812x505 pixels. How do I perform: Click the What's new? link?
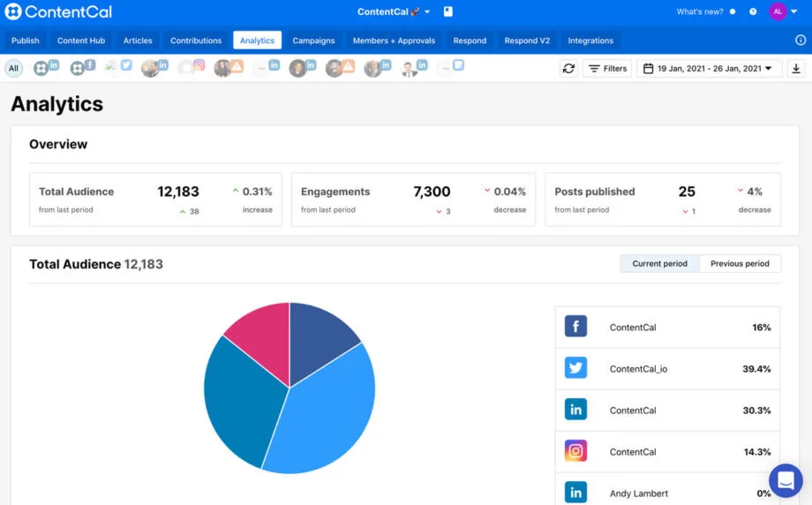[x=700, y=11]
